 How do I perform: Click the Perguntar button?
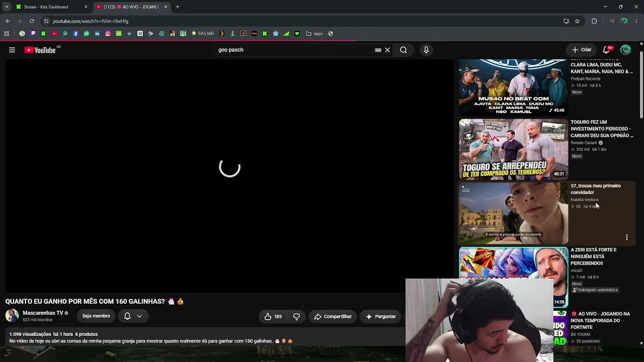[381, 316]
